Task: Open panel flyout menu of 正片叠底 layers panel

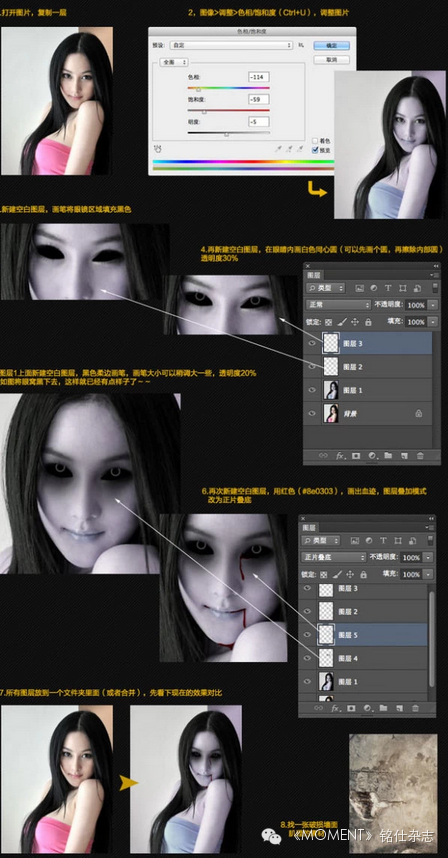Action: click(x=432, y=527)
